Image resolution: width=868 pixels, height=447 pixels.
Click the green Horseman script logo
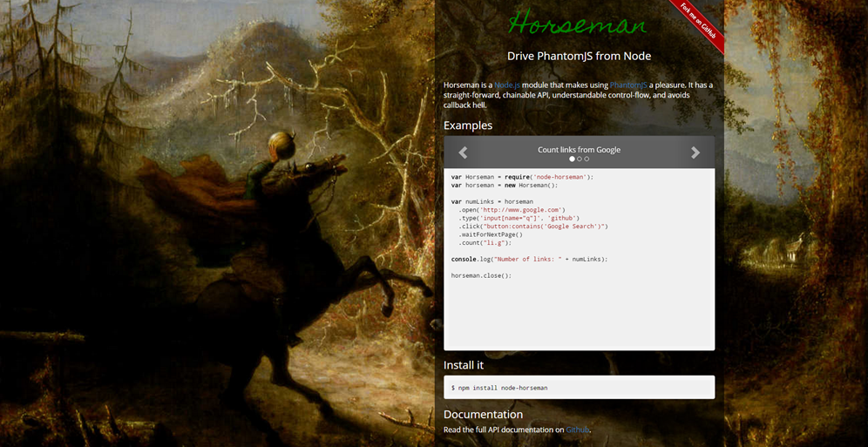[x=578, y=24]
